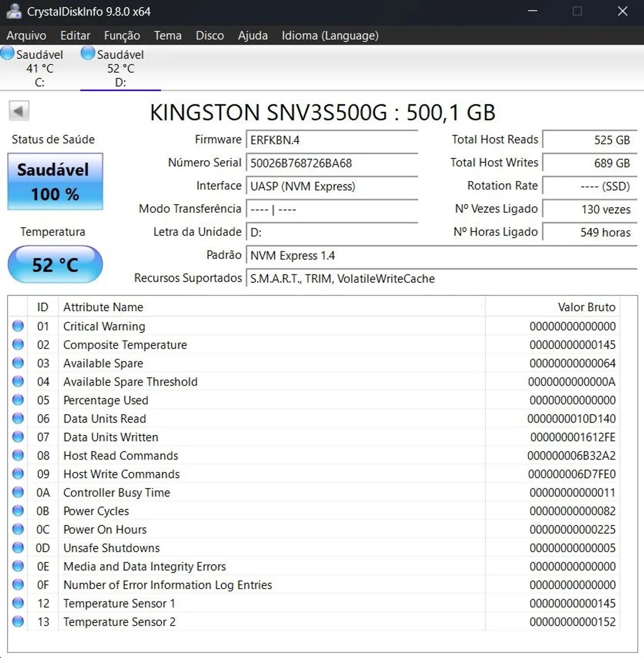Open the Disco menu to list drives

point(209,35)
